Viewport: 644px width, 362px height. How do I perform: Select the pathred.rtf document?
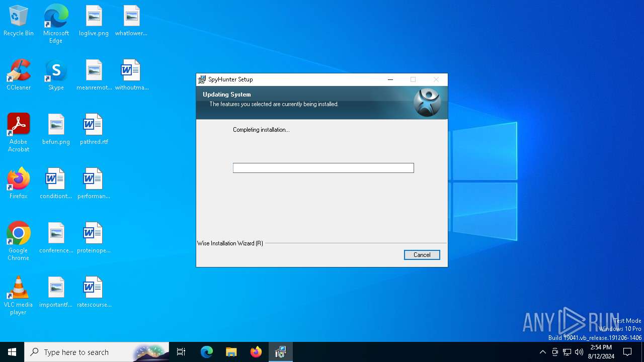94,130
